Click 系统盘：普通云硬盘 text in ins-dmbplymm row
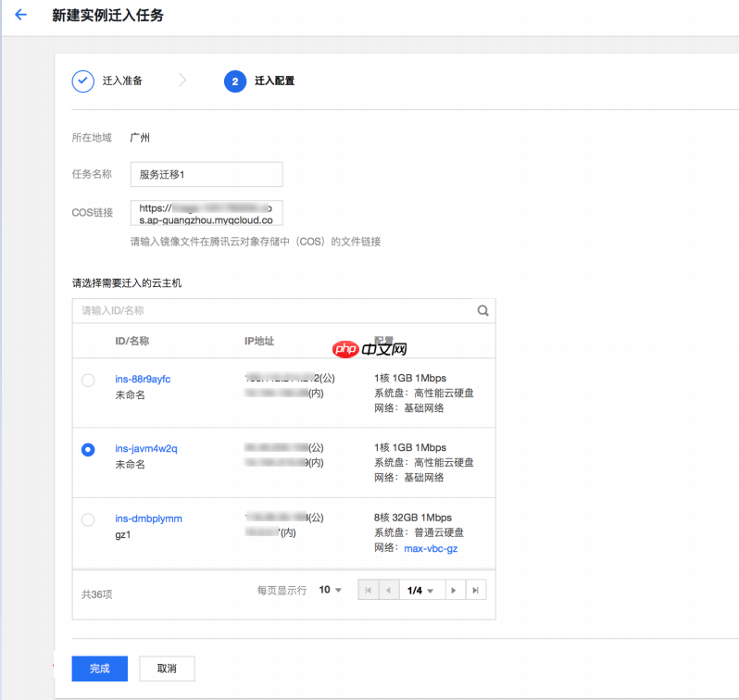The image size is (739, 700). click(x=419, y=532)
